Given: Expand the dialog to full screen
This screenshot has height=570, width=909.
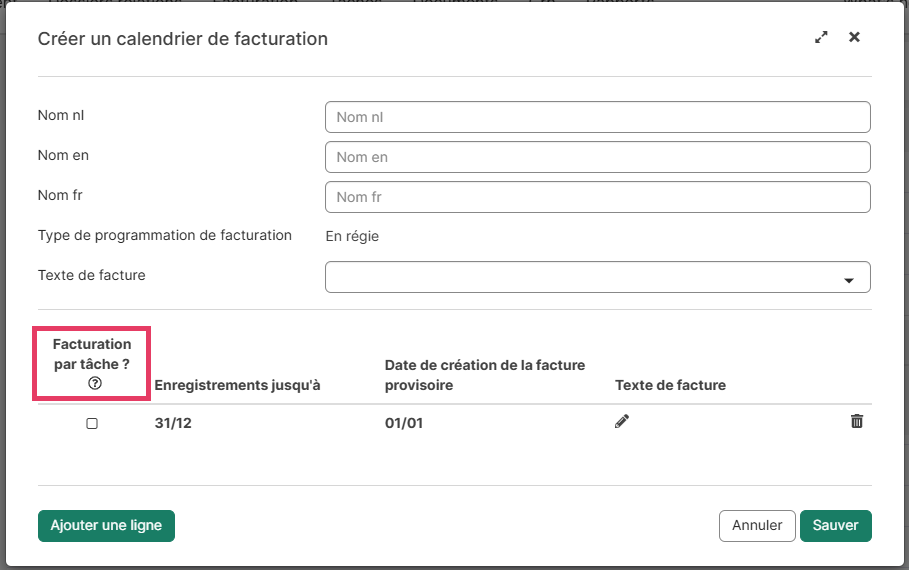Looking at the screenshot, I should pyautogui.click(x=821, y=37).
